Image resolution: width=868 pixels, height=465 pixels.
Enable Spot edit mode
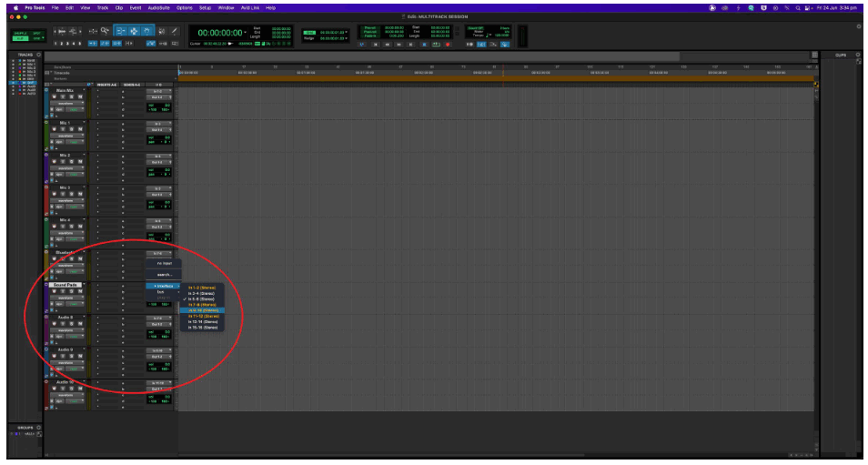point(36,33)
